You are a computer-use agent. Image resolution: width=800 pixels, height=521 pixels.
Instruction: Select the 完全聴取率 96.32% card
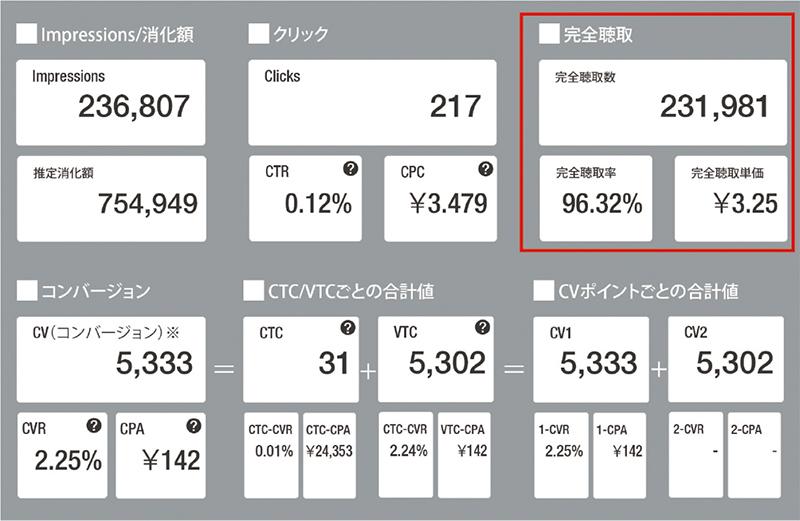click(x=595, y=198)
